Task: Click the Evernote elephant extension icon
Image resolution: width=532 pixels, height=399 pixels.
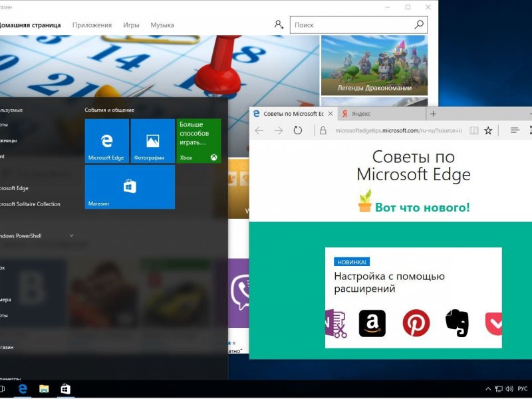Action: point(457,323)
